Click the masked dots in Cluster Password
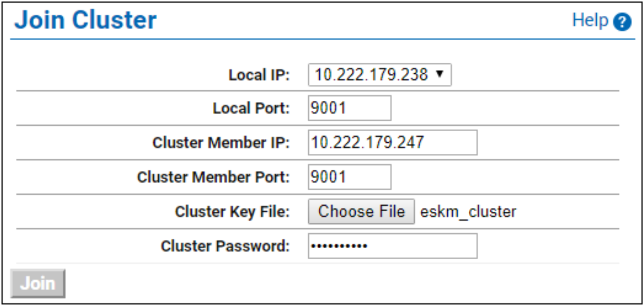Viewport: 644px width, 307px height. 339,246
